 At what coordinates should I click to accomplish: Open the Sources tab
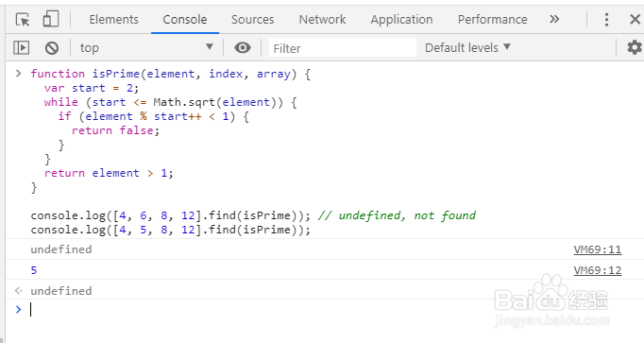tap(252, 19)
